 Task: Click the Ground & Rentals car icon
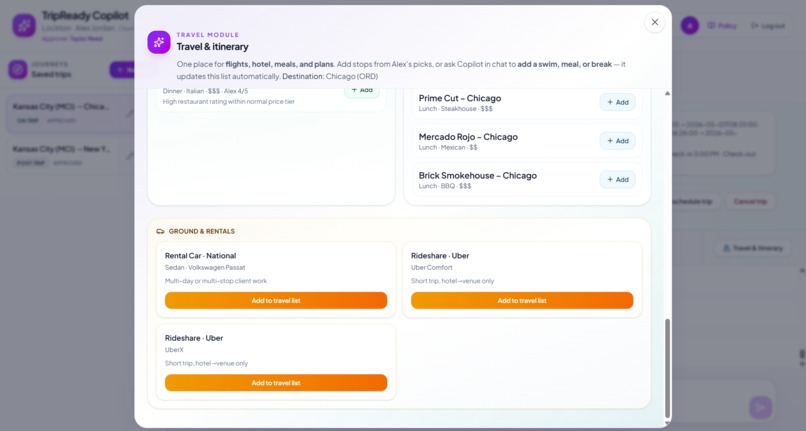(160, 231)
